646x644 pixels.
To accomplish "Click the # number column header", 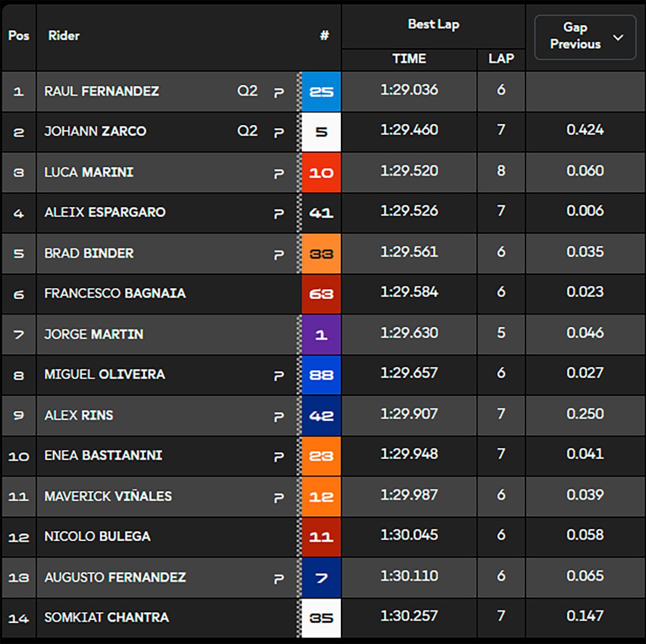I will (324, 36).
